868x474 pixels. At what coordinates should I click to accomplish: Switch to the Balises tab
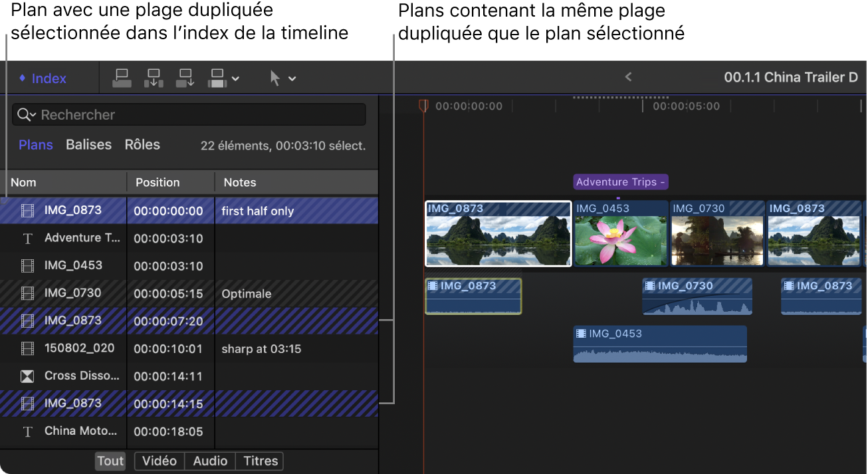point(88,144)
